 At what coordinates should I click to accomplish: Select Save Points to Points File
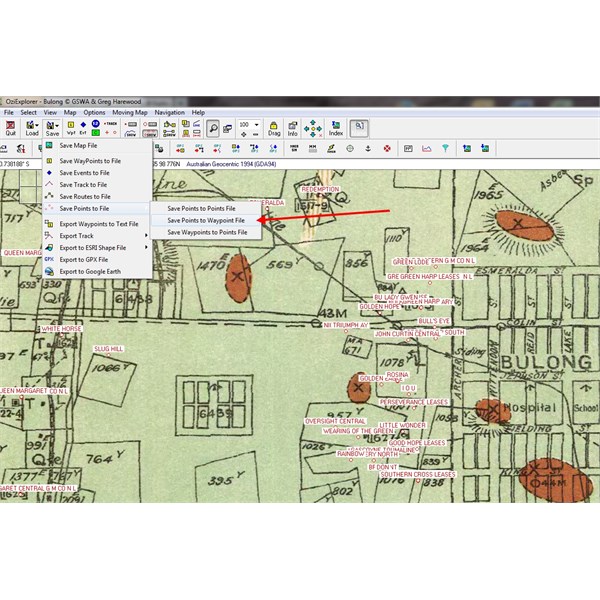coord(206,209)
